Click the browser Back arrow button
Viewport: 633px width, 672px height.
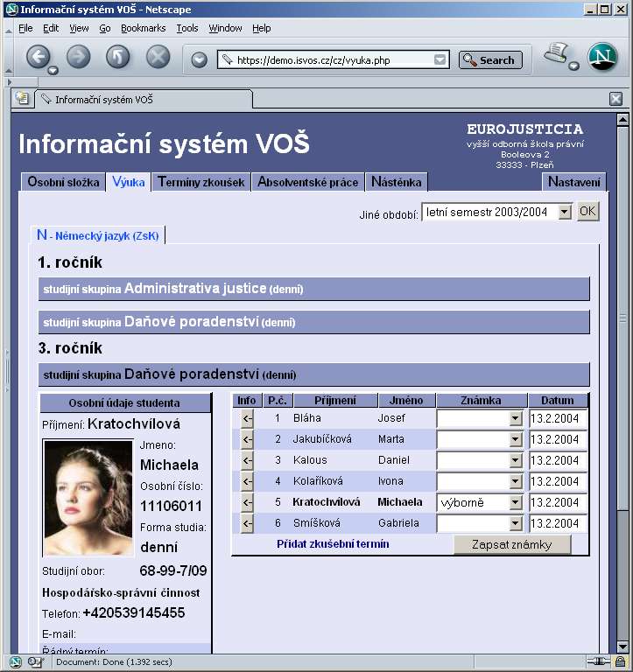38,59
